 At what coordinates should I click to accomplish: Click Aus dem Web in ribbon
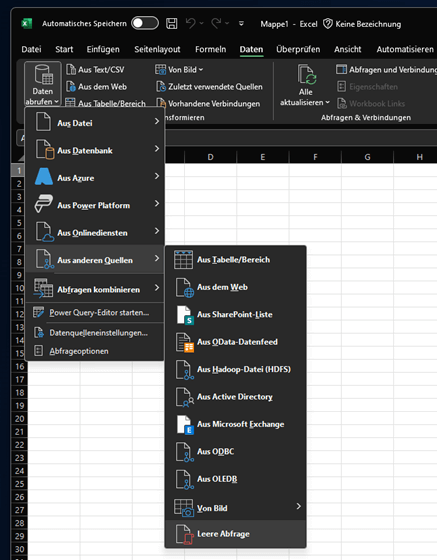point(97,86)
